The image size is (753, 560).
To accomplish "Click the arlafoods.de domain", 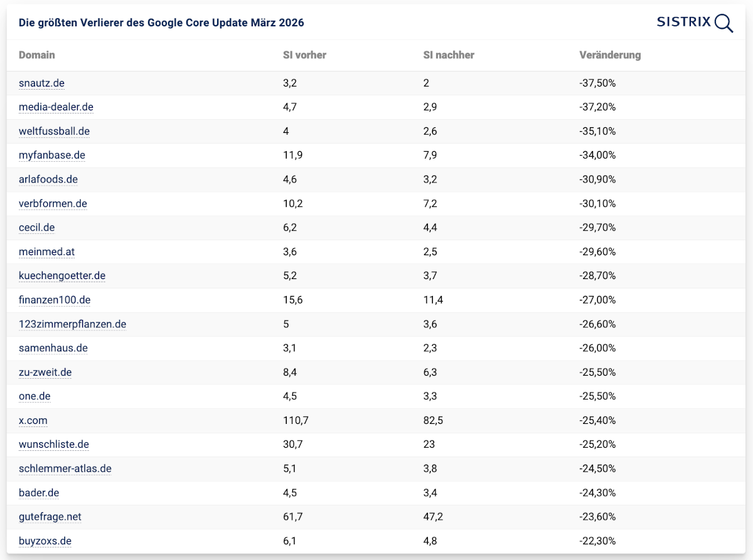I will 48,179.
